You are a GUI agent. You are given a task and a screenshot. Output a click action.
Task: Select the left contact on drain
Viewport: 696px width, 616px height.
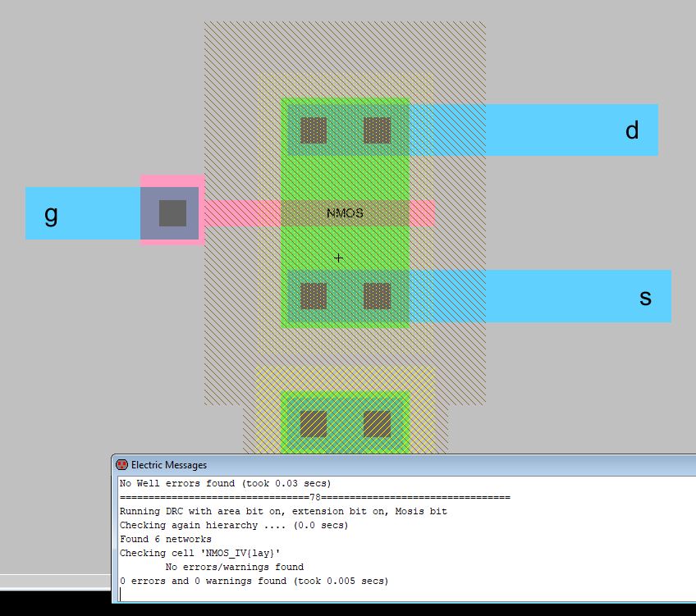click(x=314, y=130)
